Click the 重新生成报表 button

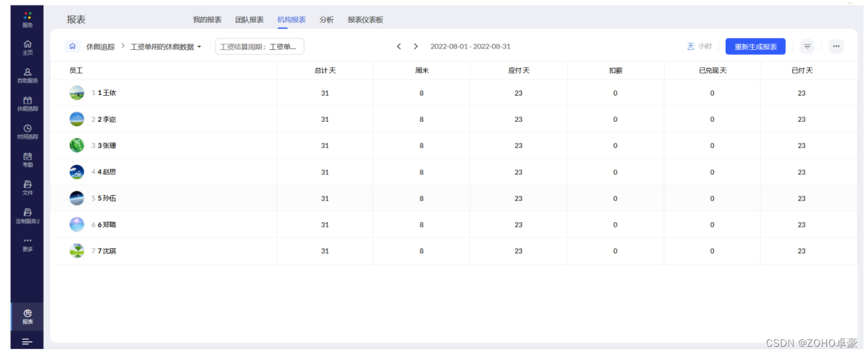click(x=756, y=47)
